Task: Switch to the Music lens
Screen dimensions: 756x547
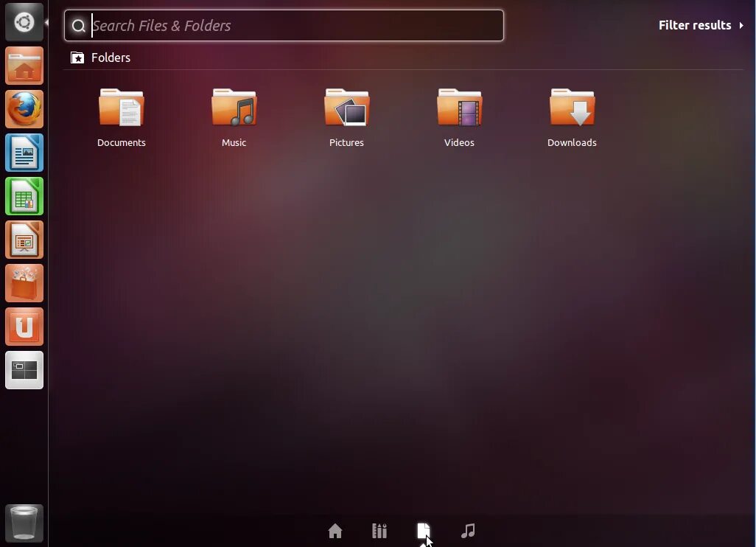Action: 468,531
